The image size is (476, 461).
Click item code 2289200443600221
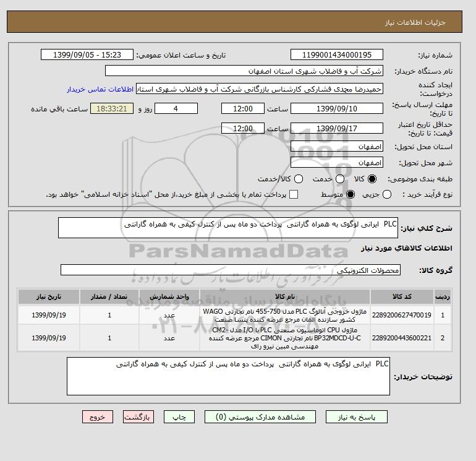(402, 338)
